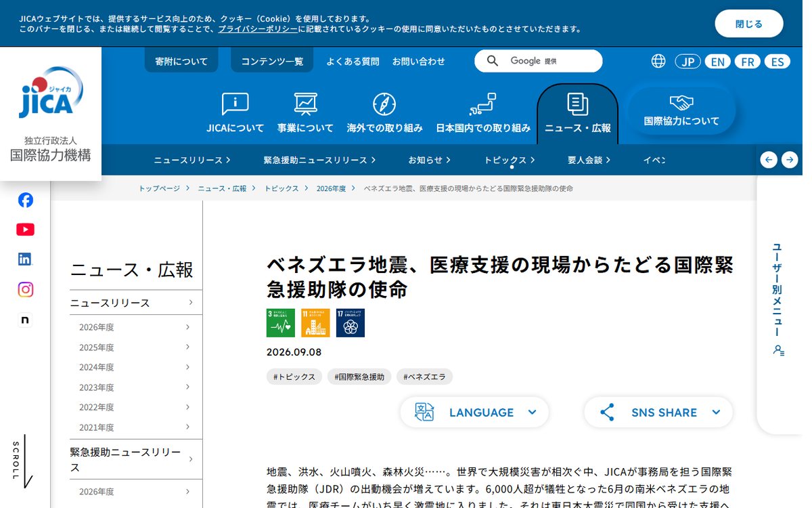The image size is (812, 508).
Task: Open JICA LinkedIn icon
Action: coord(25,259)
